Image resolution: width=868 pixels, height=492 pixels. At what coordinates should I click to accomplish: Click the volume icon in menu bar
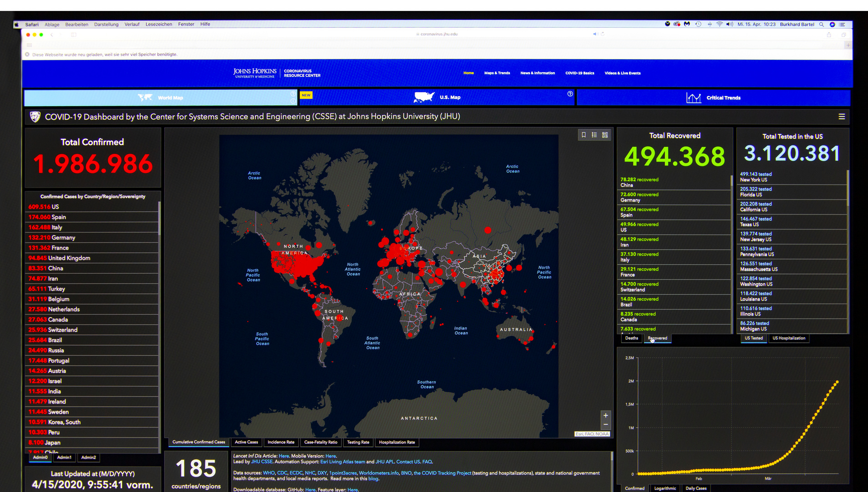tap(729, 25)
